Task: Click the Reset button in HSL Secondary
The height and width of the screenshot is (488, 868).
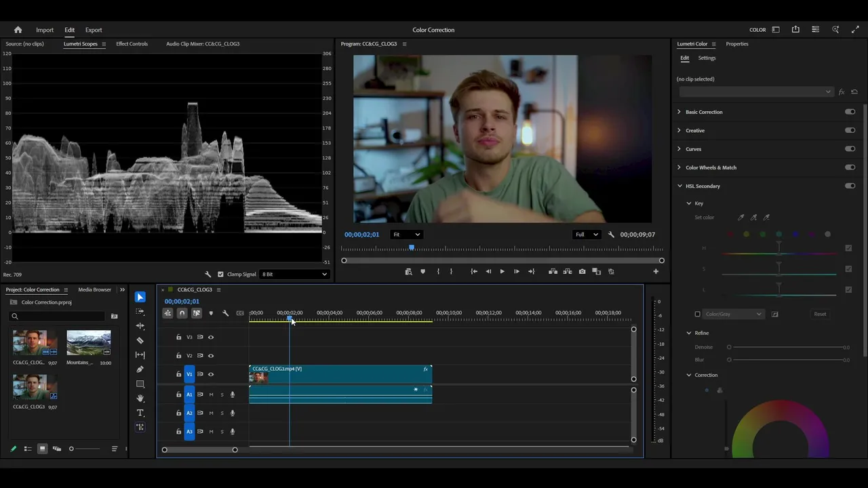Action: pos(820,314)
